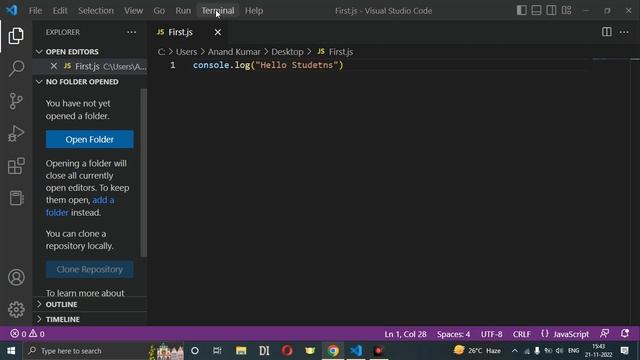Open the Run menu
The width and height of the screenshot is (640, 360).
tap(183, 11)
